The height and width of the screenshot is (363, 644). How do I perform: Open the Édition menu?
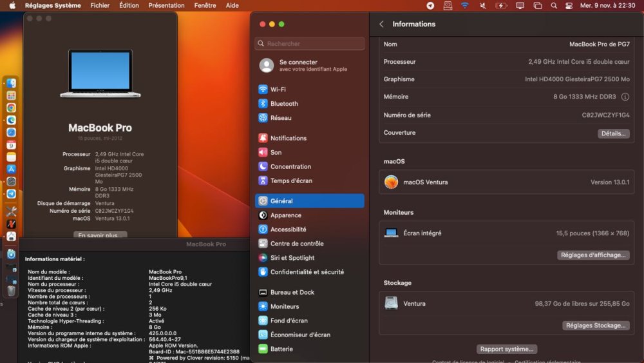coord(129,5)
